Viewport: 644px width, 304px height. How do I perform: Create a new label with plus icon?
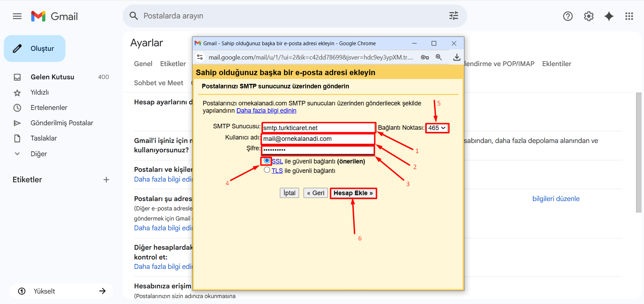pyautogui.click(x=106, y=179)
